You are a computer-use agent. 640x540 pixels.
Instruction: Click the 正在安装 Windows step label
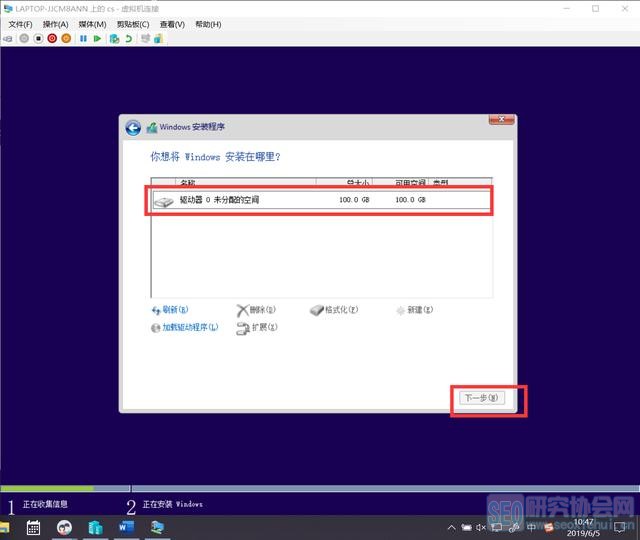pyautogui.click(x=173, y=504)
